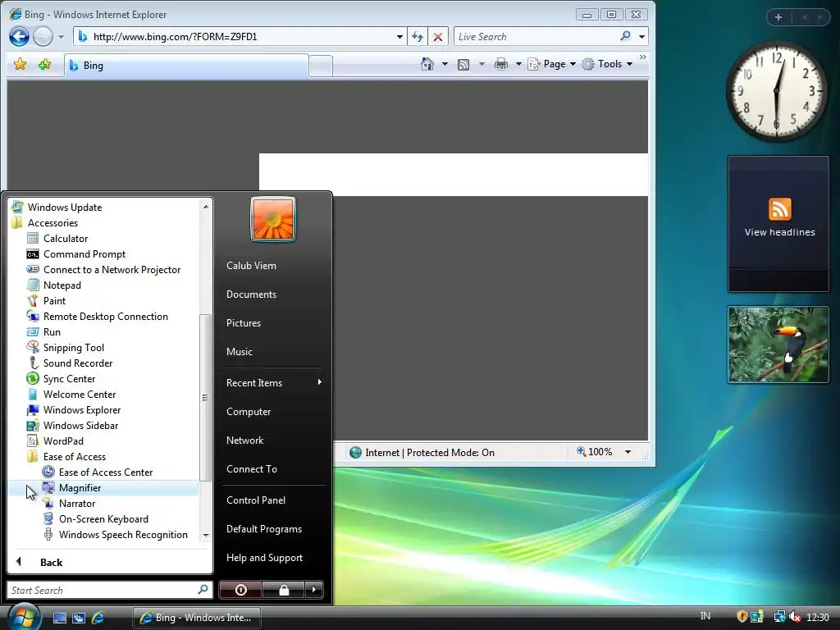Click the 100% zoom level button
The width and height of the screenshot is (840, 630).
(594, 452)
